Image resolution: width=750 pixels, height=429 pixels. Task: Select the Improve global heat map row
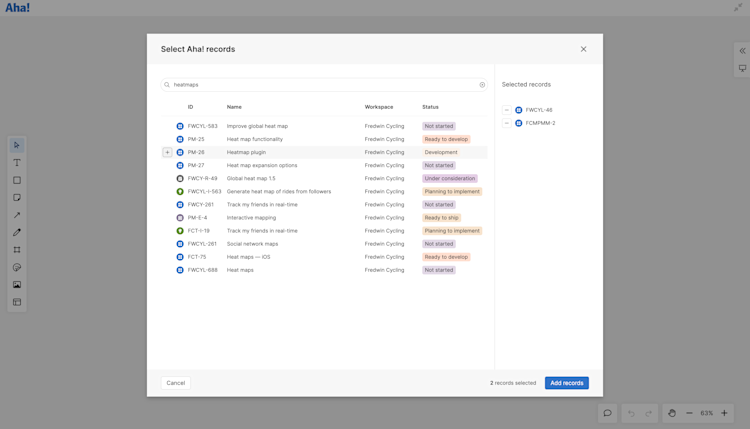click(x=324, y=126)
